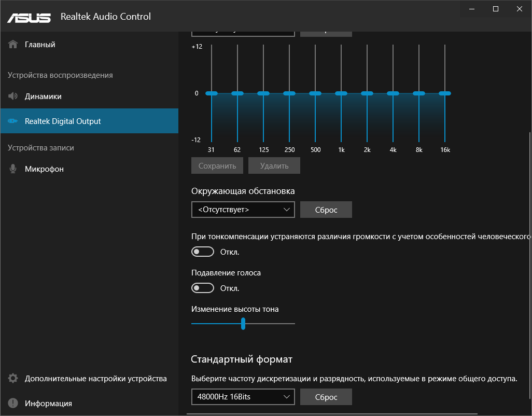The width and height of the screenshot is (532, 416).
Task: Click the Сохранить equalizer button
Action: pos(217,166)
